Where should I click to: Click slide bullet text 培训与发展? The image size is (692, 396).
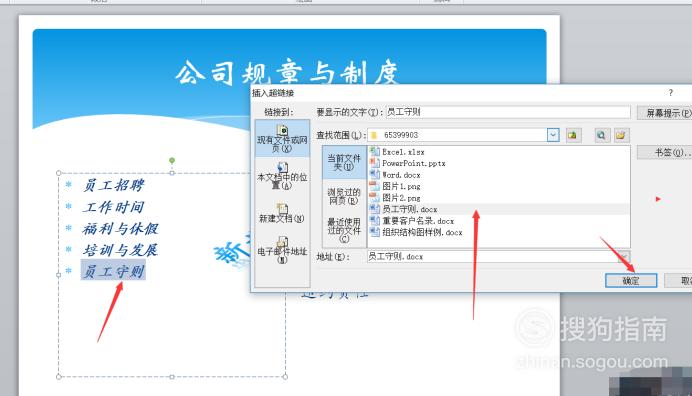point(120,250)
